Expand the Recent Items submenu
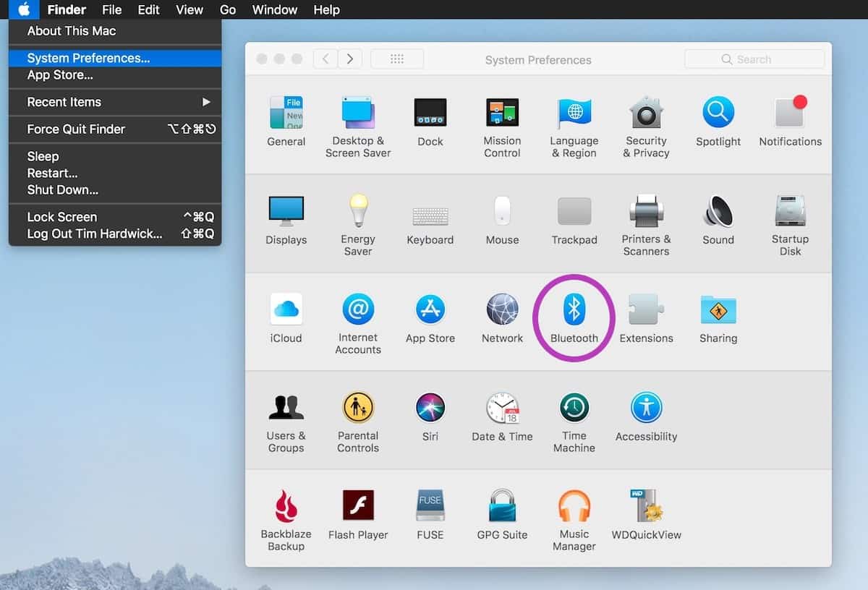Screen dimensions: 868x590 pos(115,102)
